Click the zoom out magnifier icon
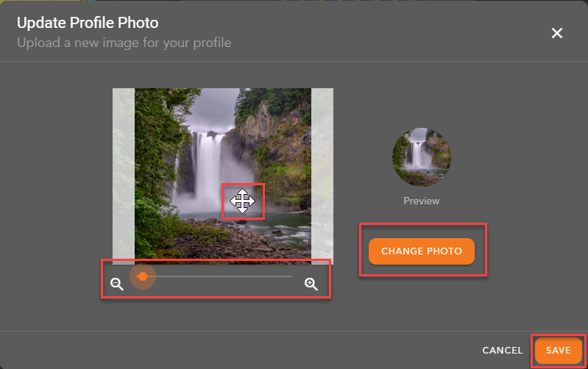This screenshot has height=369, width=588. (116, 284)
